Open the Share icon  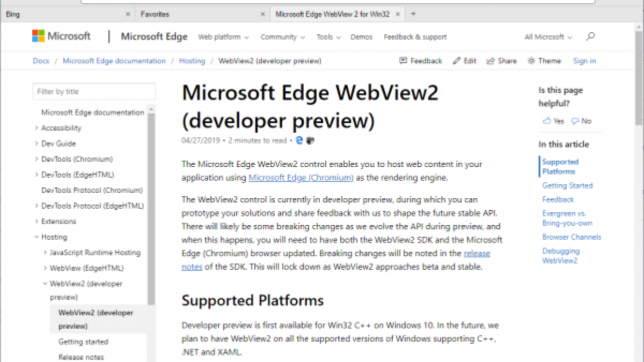490,61
